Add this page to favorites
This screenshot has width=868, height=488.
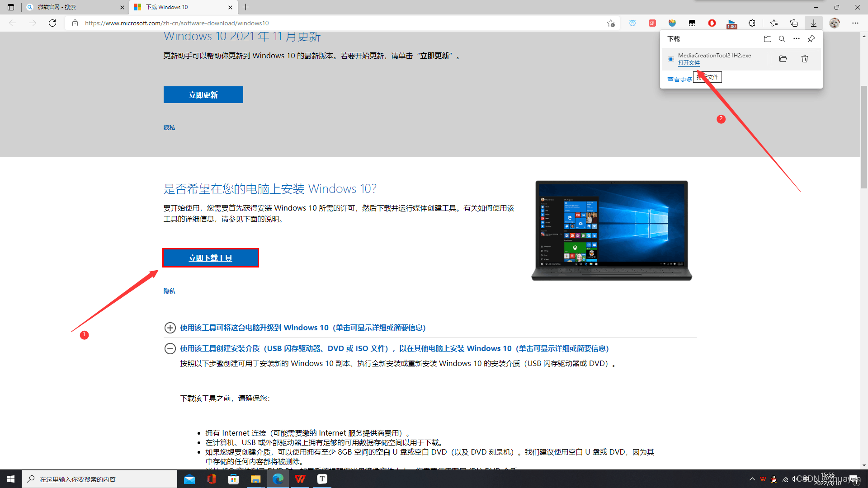coord(611,23)
